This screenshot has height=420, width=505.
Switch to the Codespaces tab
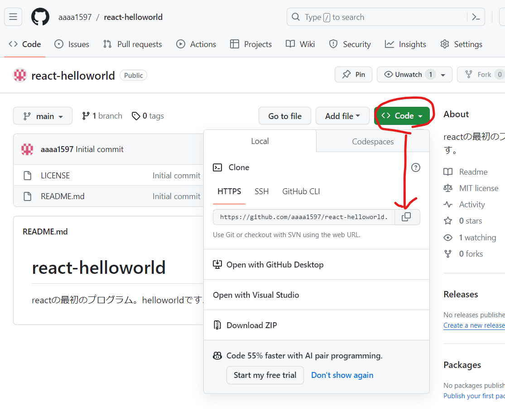pyautogui.click(x=373, y=142)
